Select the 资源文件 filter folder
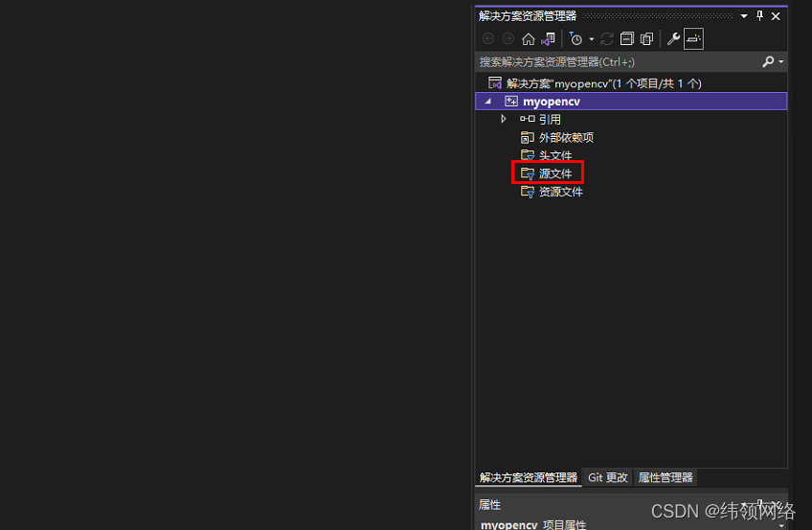The height and width of the screenshot is (530, 812). coord(561,192)
